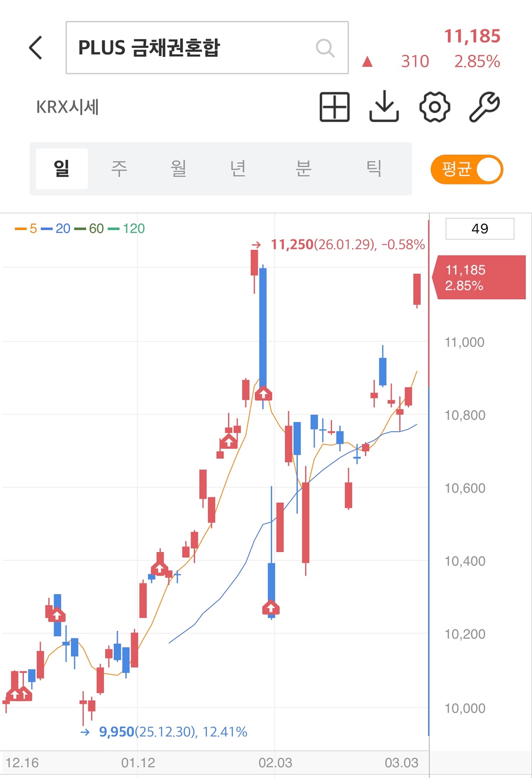Select the 년 yearly tab
The width and height of the screenshot is (532, 778).
click(x=238, y=169)
